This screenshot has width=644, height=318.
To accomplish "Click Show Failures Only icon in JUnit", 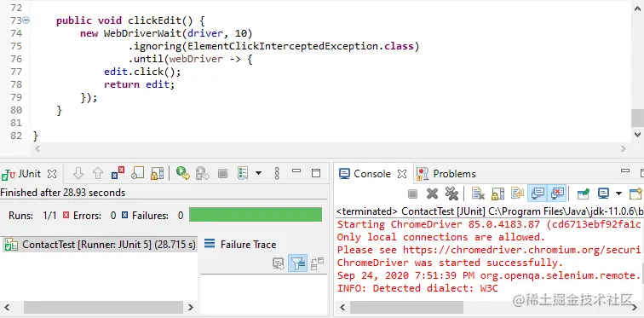I will [118, 173].
